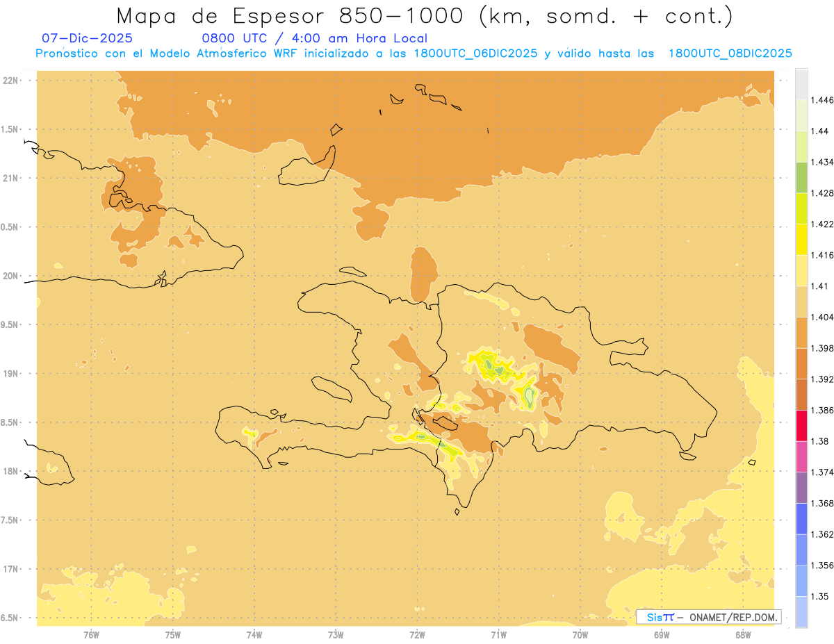
Task: Click the legend value 1.38
Action: [819, 441]
